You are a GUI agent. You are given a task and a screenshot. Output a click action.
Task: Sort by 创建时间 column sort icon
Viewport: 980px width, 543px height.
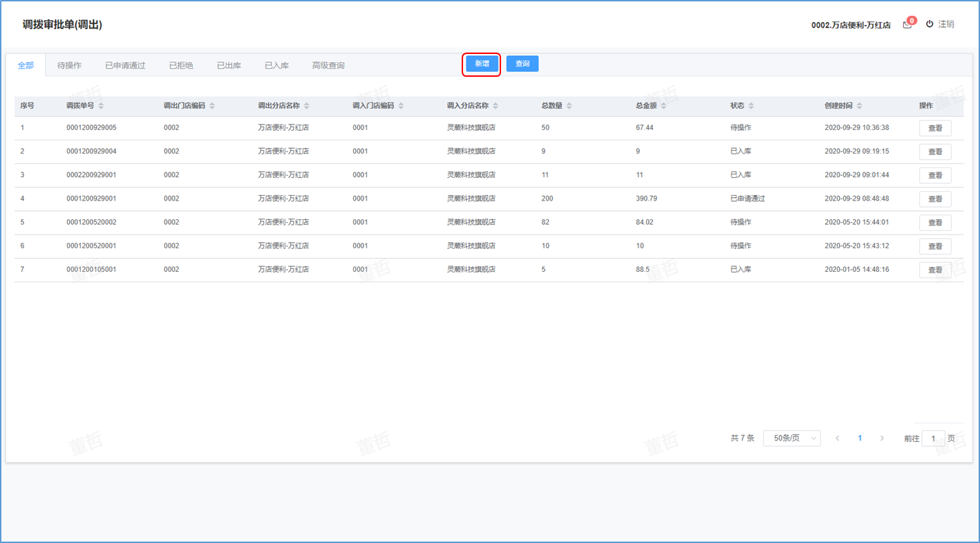click(859, 106)
